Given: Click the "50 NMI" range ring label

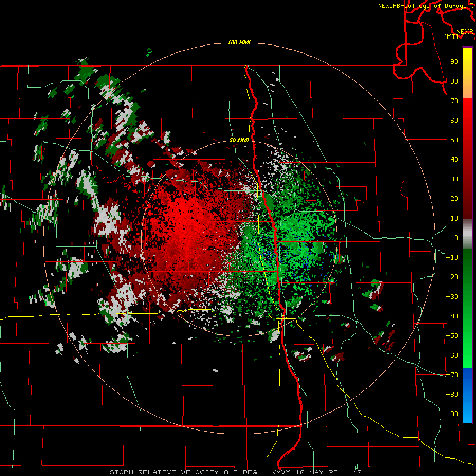Looking at the screenshot, I should [239, 140].
